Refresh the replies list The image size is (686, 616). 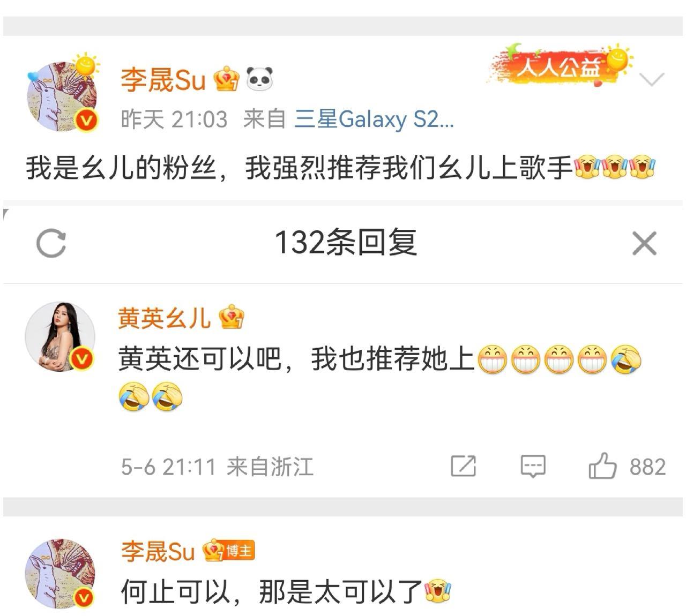coord(51,243)
